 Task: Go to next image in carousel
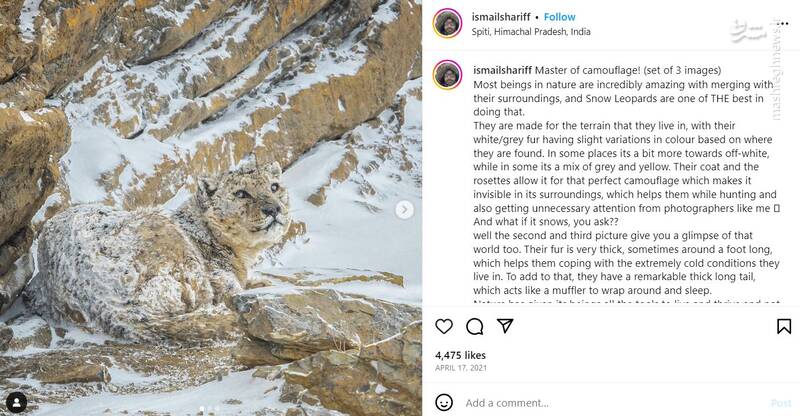point(404,209)
